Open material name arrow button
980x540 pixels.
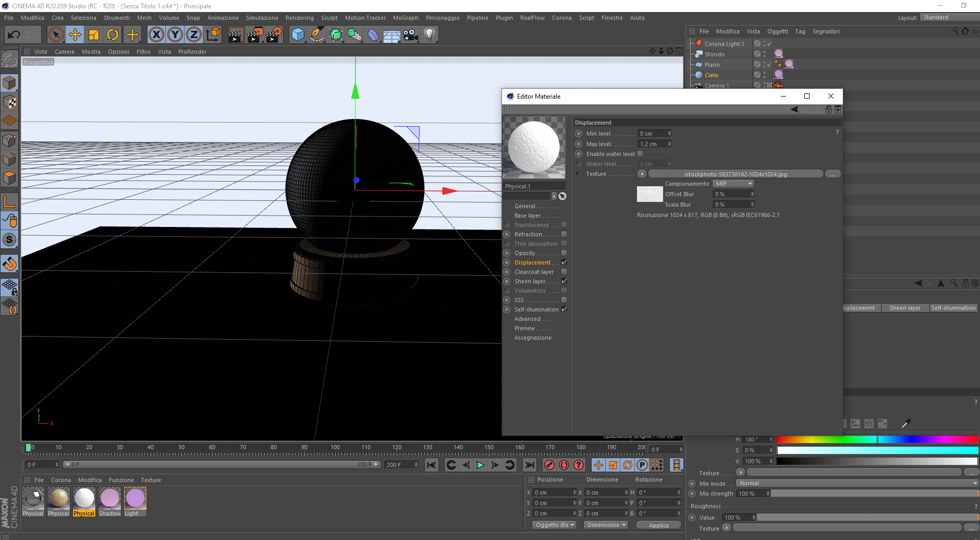tap(554, 196)
